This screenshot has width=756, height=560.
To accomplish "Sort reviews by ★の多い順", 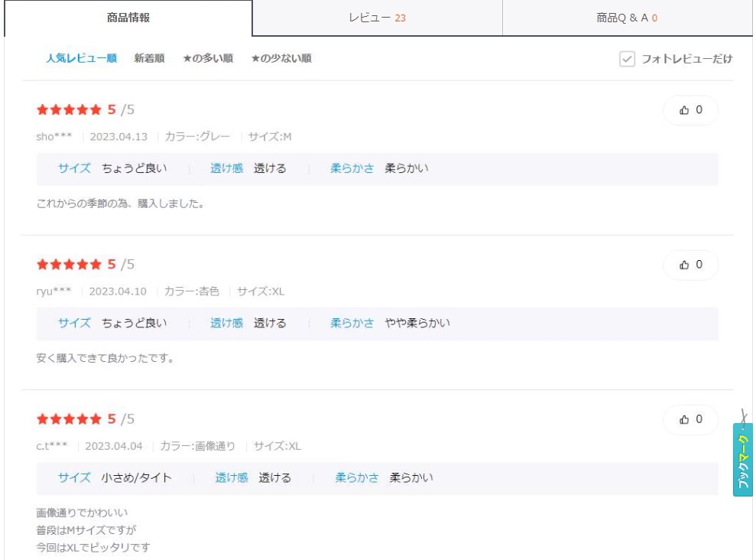I will pyautogui.click(x=208, y=58).
